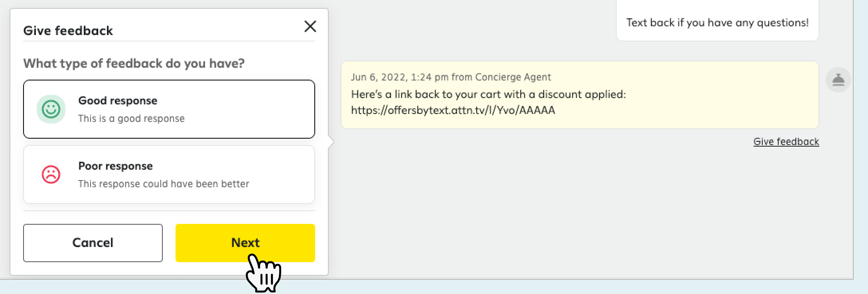Click "Here's a link back to your cart" text
This screenshot has height=294, width=868.
[x=488, y=94]
